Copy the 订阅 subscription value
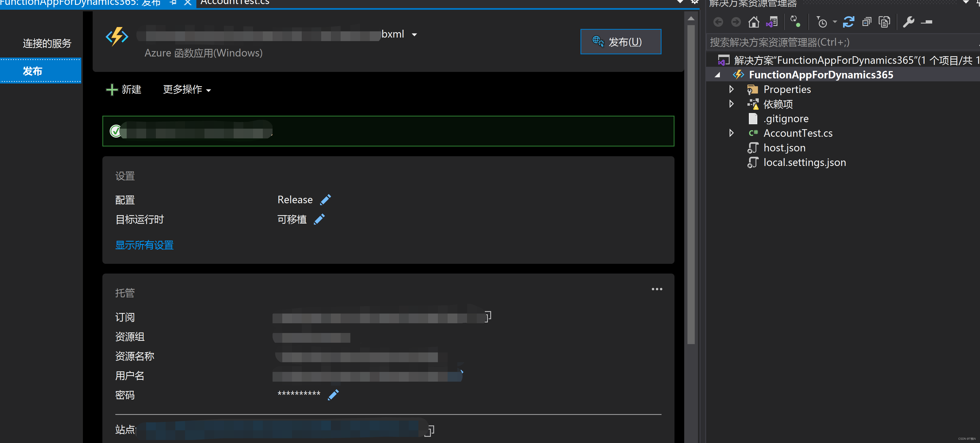The width and height of the screenshot is (980, 443). tap(488, 317)
